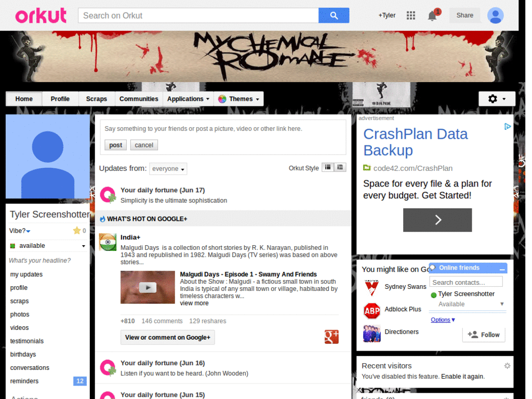The image size is (532, 399).
Task: Go to the Scraps tab
Action: click(x=96, y=99)
